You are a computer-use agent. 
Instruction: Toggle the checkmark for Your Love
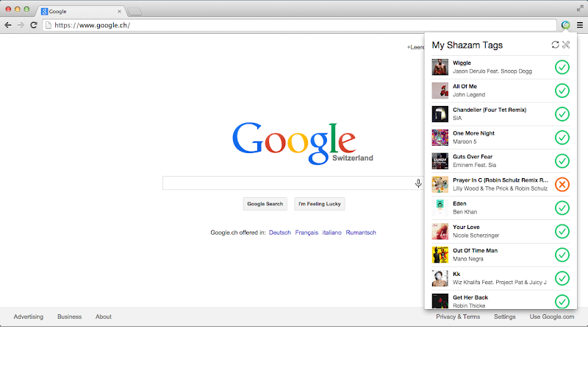(x=562, y=231)
